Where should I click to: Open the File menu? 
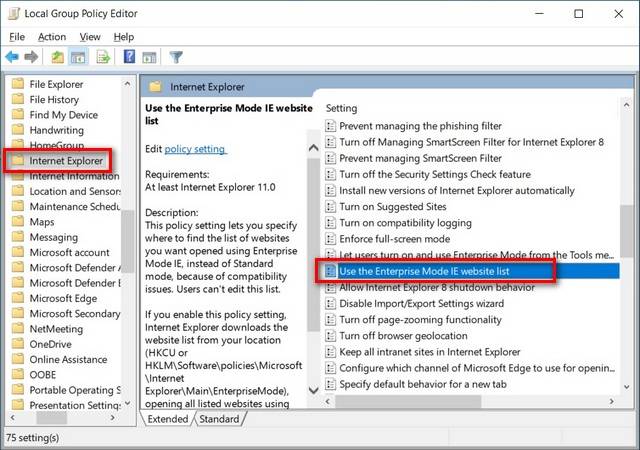tap(17, 37)
